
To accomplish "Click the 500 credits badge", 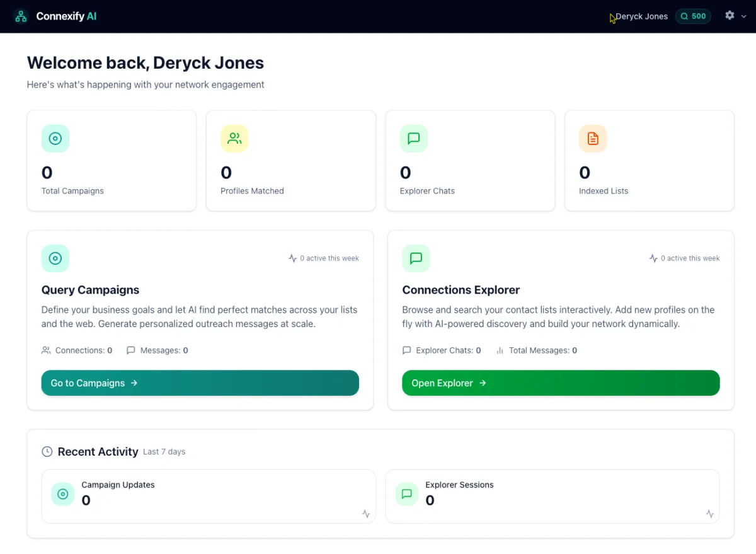I will 693,16.
